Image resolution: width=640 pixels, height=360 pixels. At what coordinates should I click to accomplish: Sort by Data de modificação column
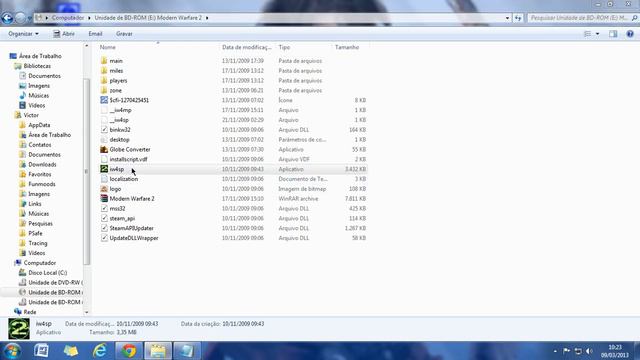point(248,47)
